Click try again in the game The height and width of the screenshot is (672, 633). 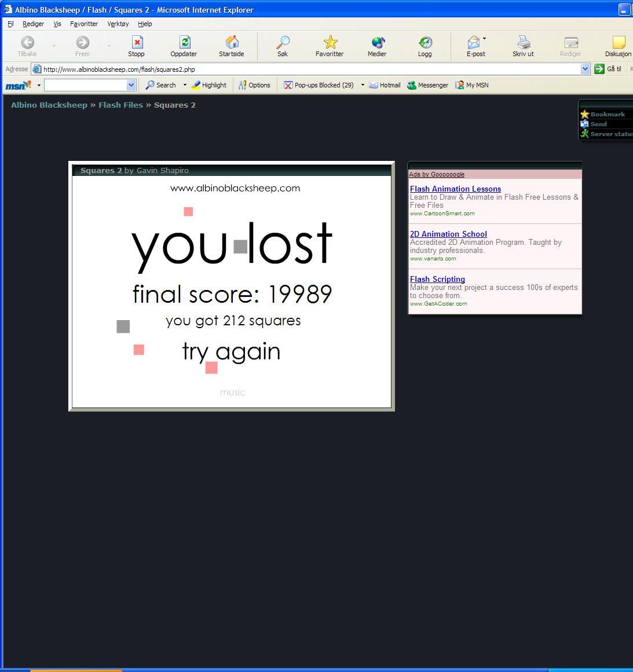point(232,351)
